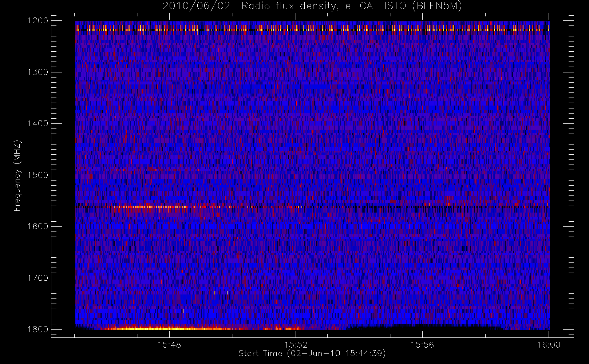
Task: Click the 'Start Time (02-Jun-10 15:44:39)' label
Action: pos(312,353)
